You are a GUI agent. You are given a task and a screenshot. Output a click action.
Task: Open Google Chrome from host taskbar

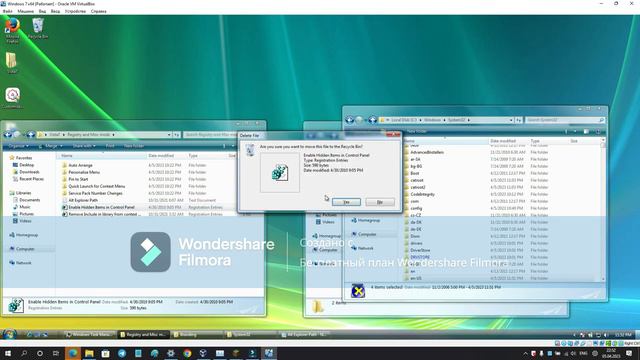point(187,353)
